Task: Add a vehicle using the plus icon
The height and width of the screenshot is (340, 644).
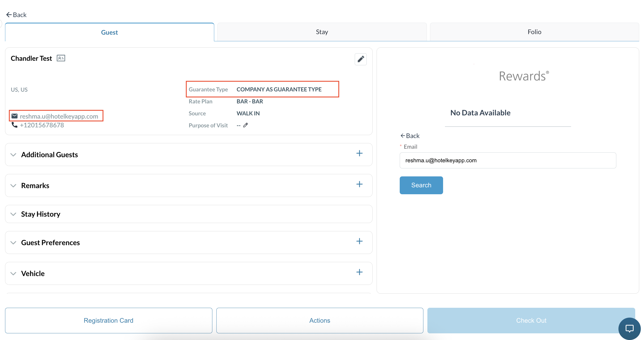Action: pyautogui.click(x=360, y=272)
